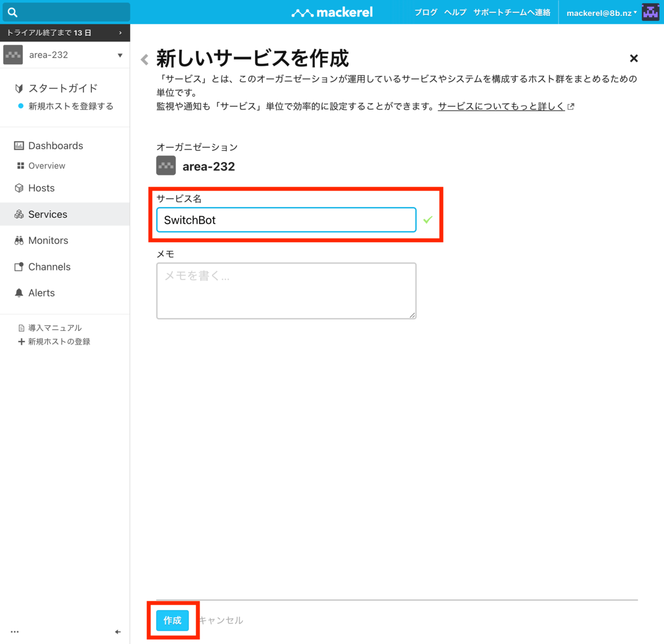Click the 導入マニュアル document icon
Screen dimensions: 664x644
(22, 328)
